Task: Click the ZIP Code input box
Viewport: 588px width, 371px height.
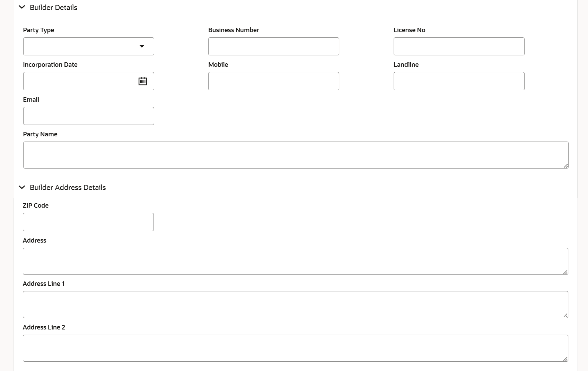Action: 88,222
